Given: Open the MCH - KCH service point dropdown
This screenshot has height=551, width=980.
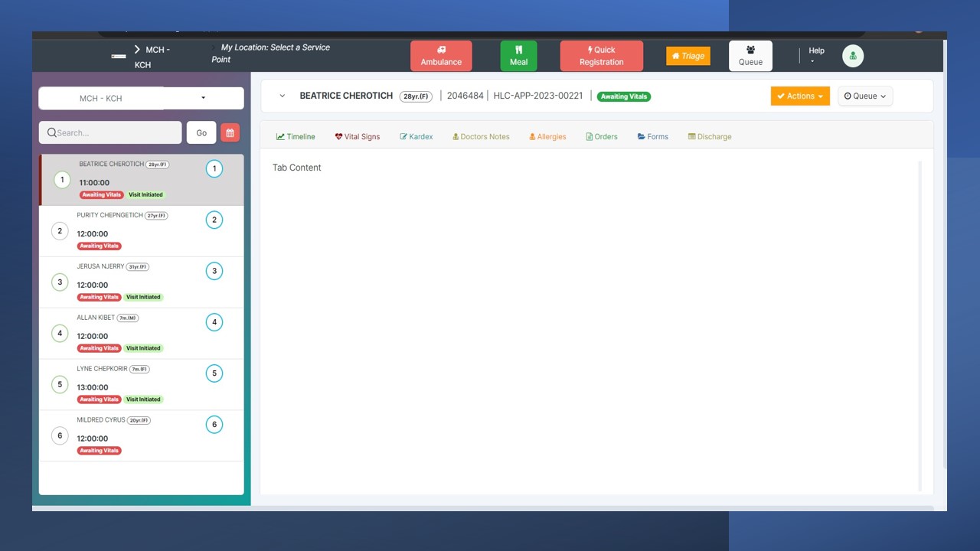Looking at the screenshot, I should pos(142,98).
